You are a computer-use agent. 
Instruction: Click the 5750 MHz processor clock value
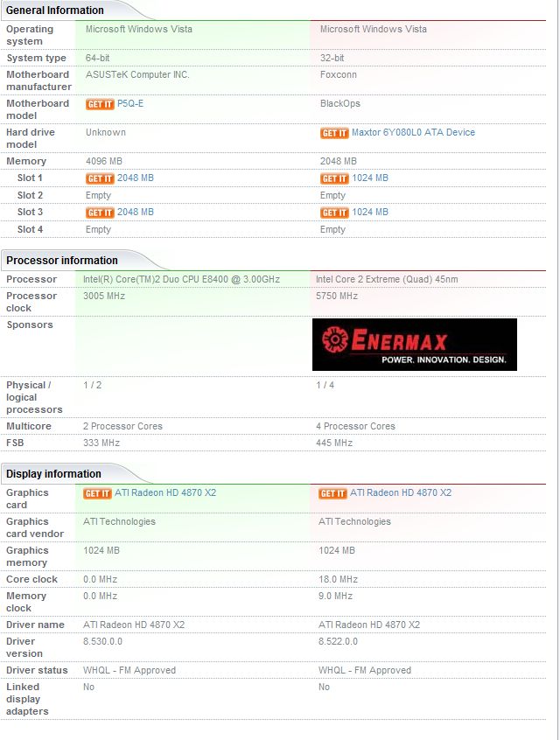pyautogui.click(x=337, y=296)
